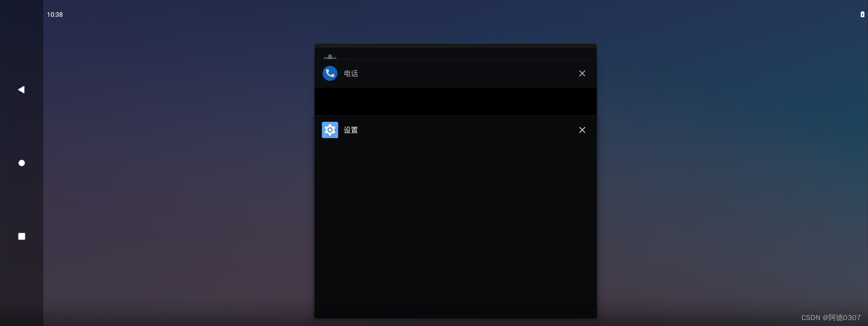
Task: Tap the Home circle button
Action: 21,163
